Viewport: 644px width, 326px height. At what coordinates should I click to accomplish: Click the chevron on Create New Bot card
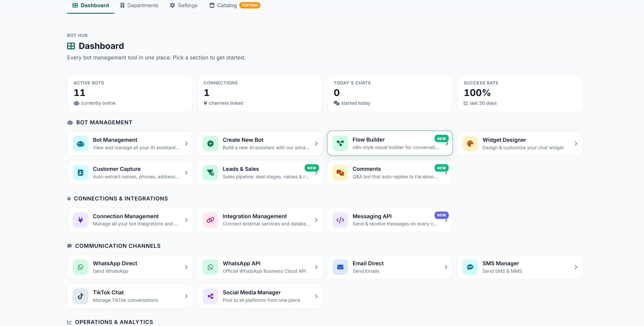click(x=316, y=144)
